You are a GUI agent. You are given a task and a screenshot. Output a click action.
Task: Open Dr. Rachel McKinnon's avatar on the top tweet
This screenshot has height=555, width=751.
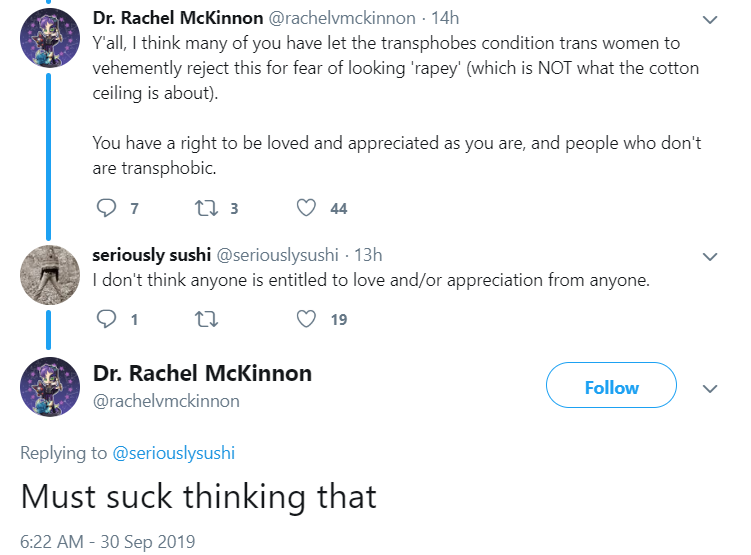pyautogui.click(x=50, y=38)
